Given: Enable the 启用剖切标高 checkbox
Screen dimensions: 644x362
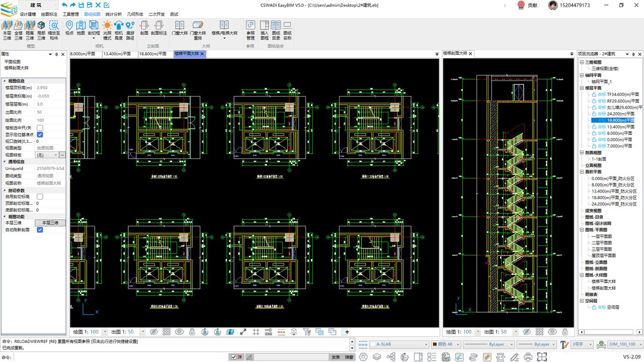Looking at the screenshot, I should [x=40, y=197].
